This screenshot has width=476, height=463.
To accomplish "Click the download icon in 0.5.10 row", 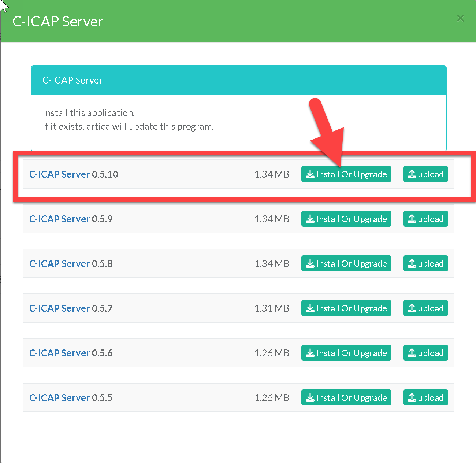I will tap(310, 174).
